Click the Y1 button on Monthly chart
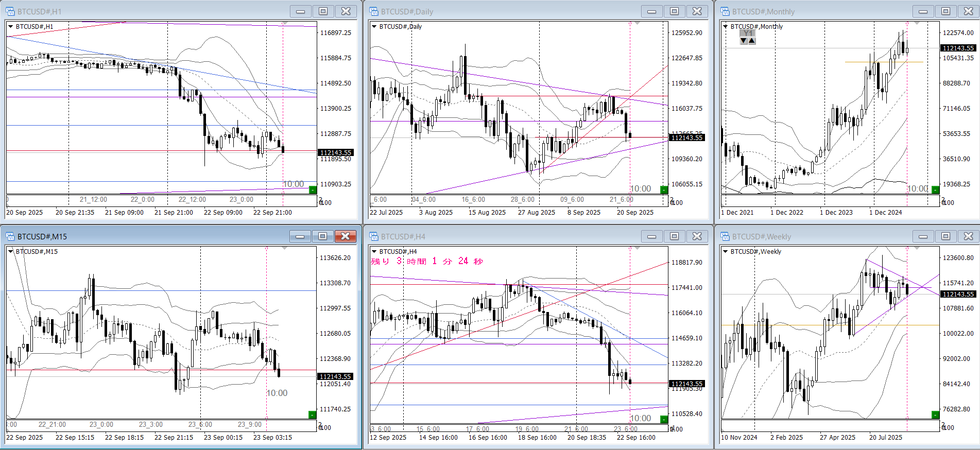 tap(748, 33)
